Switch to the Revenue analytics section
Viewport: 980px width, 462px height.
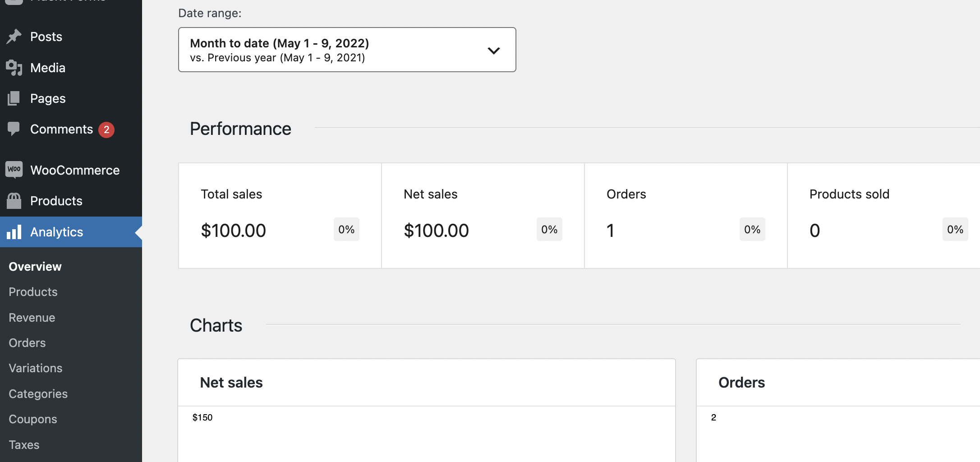tap(32, 317)
